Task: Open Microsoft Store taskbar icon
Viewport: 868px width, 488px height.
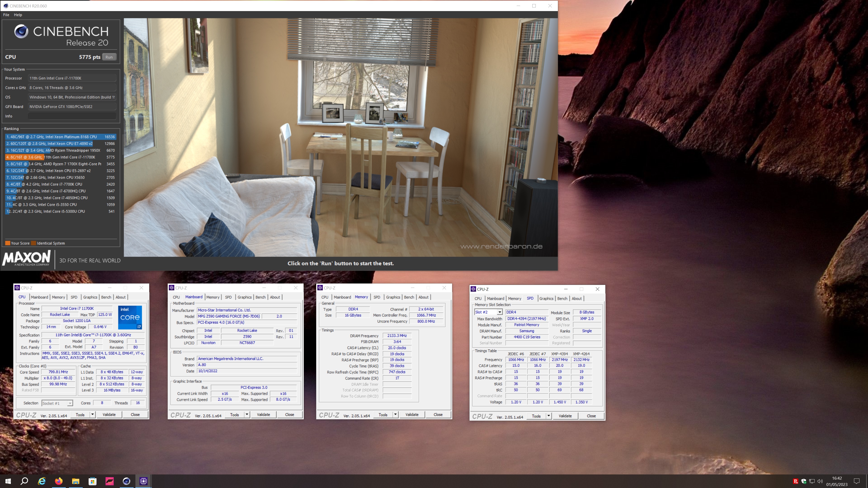Action: pos(92,481)
